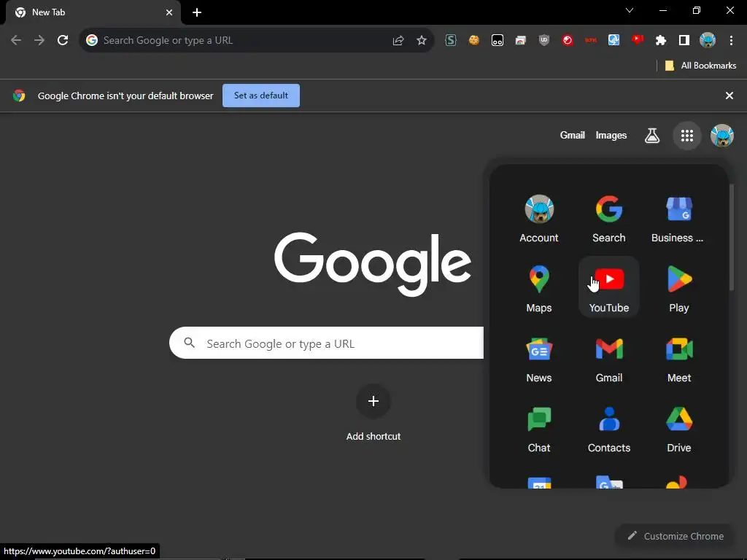Click the Stylus S extension icon
This screenshot has width=747, height=560.
[x=451, y=41]
